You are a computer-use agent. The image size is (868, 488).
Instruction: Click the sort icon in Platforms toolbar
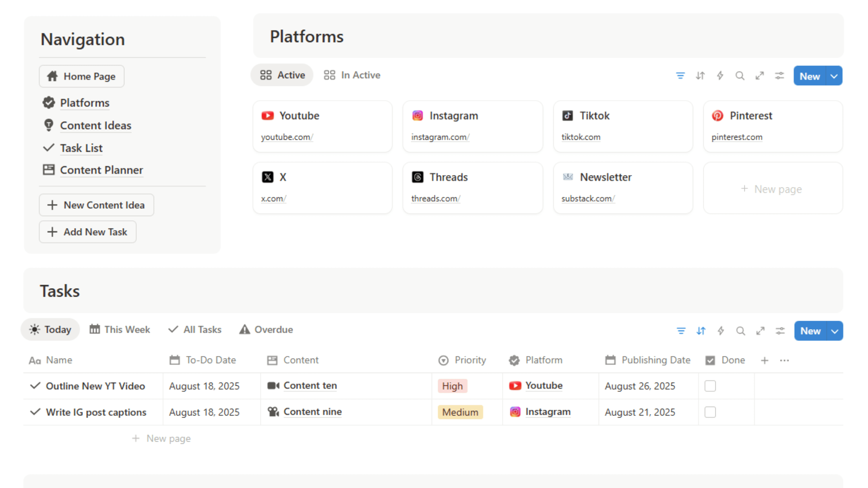click(x=700, y=76)
